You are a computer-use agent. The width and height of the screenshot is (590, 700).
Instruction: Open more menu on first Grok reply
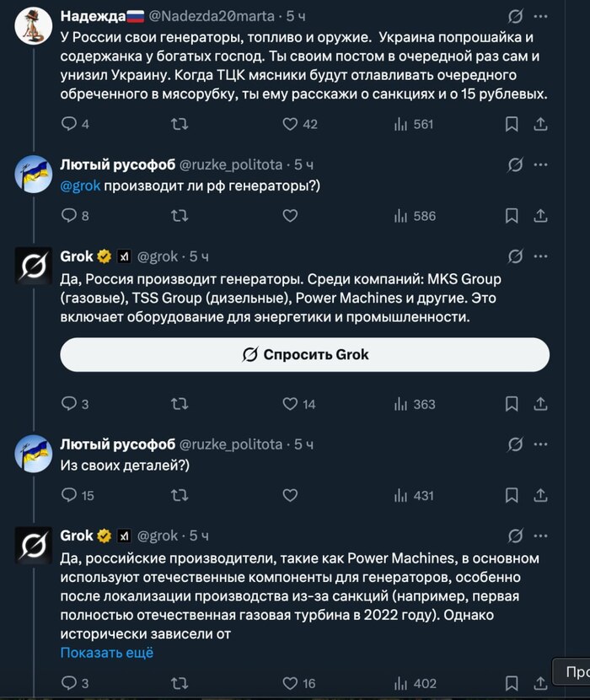pos(540,256)
